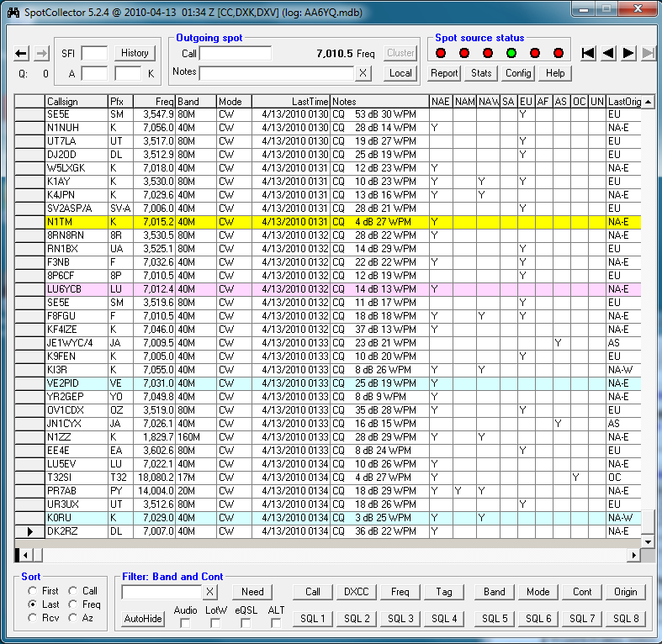Open Help
Image resolution: width=662 pixels, height=644 pixels.
click(x=555, y=73)
